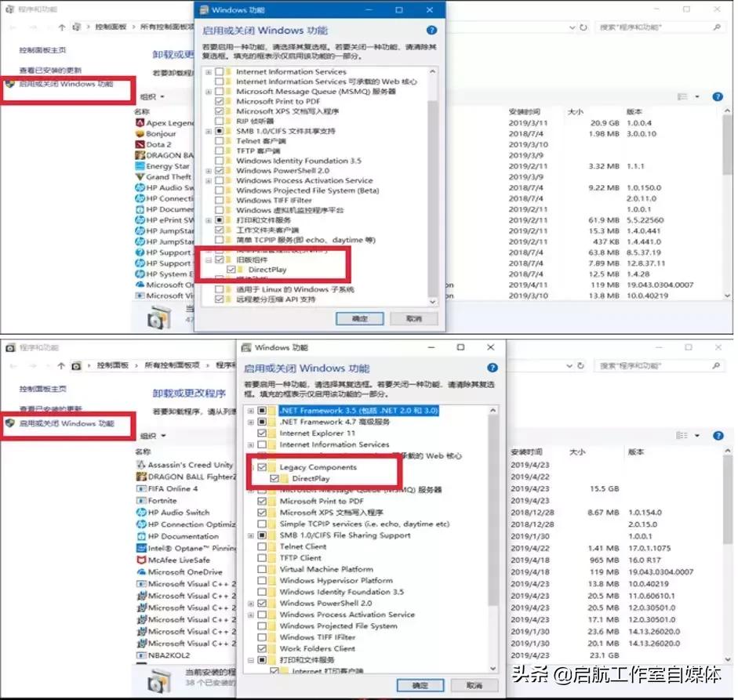Select the DRAGON BALL FighterZ icon
The width and height of the screenshot is (738, 700).
(140, 477)
